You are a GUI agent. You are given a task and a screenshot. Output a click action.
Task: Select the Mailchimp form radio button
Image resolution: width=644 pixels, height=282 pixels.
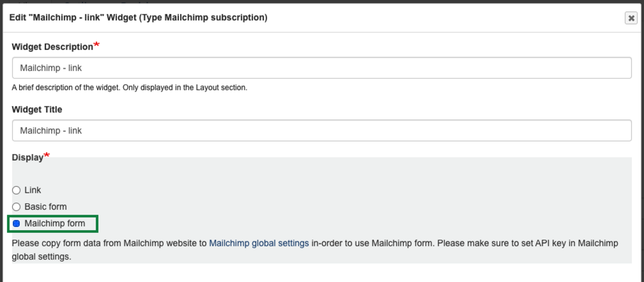point(17,224)
